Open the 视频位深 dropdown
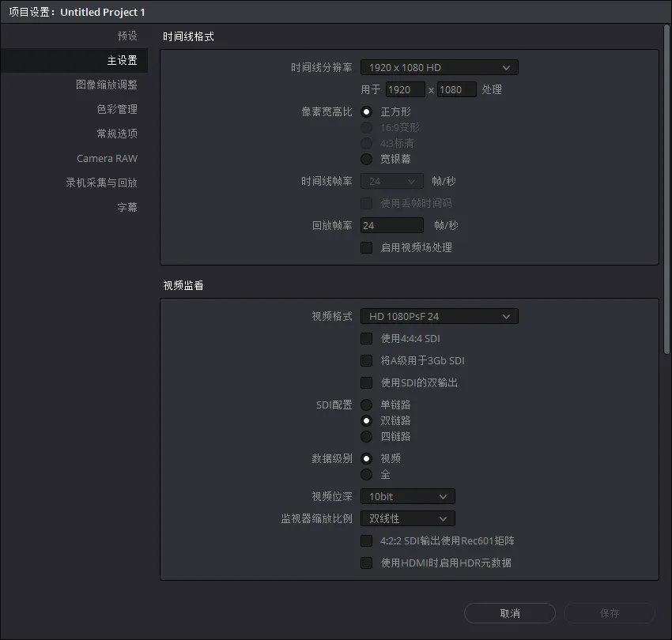Image resolution: width=672 pixels, height=640 pixels. 406,496
